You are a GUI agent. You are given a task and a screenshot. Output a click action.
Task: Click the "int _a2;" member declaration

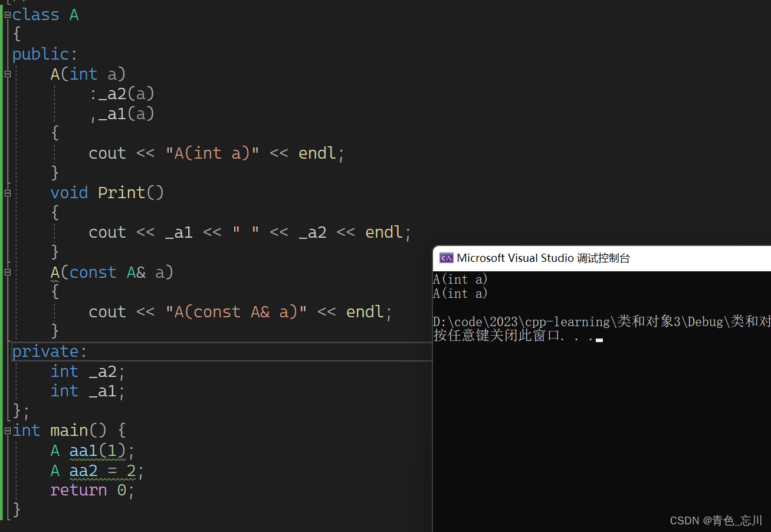click(x=88, y=372)
